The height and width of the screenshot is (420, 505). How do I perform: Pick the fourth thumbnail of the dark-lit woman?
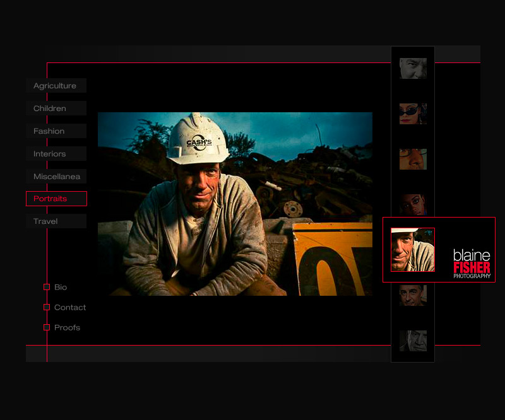pos(413,204)
